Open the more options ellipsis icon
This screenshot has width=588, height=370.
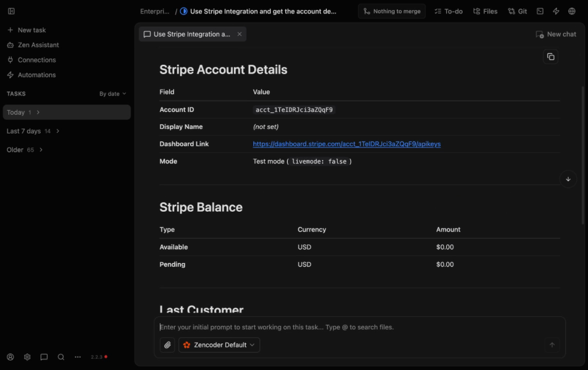tap(78, 357)
